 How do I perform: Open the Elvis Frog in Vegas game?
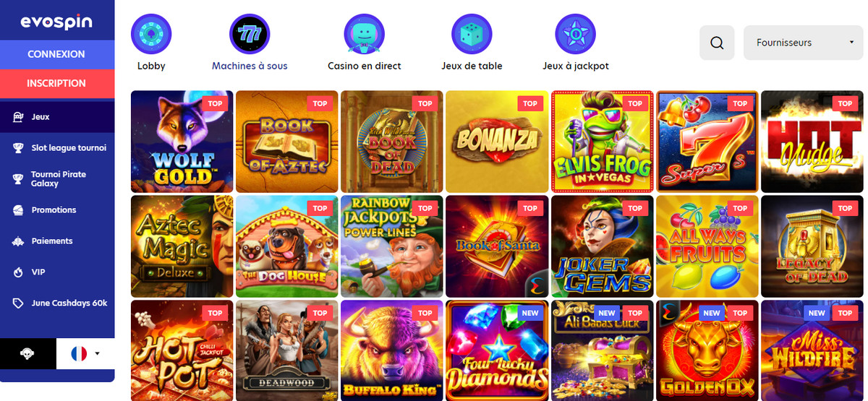602,141
